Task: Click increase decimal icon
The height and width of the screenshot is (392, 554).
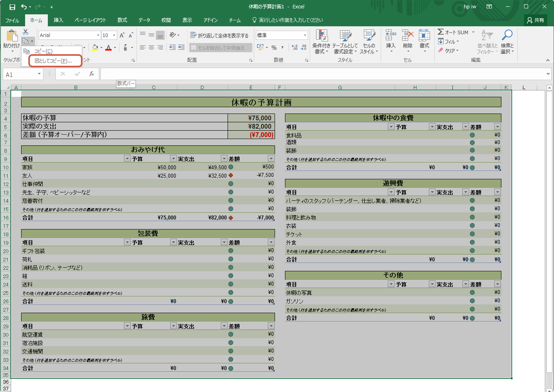Action: pyautogui.click(x=295, y=47)
